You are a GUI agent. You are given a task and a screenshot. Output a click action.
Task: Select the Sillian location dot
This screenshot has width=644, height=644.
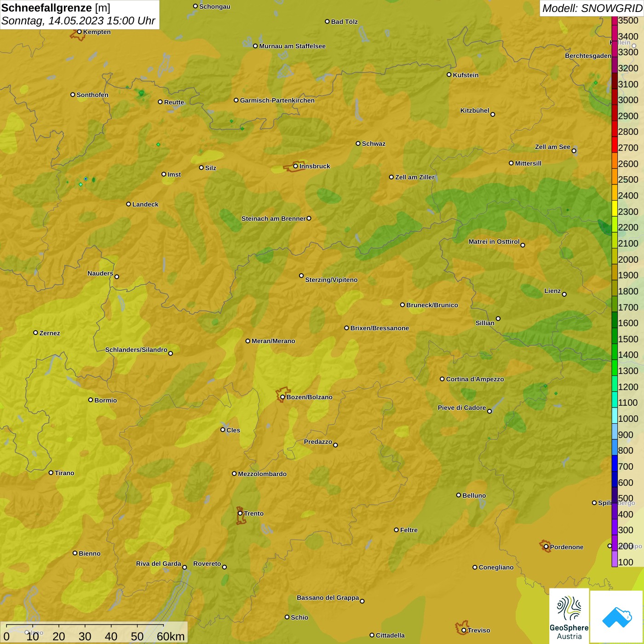click(x=498, y=318)
